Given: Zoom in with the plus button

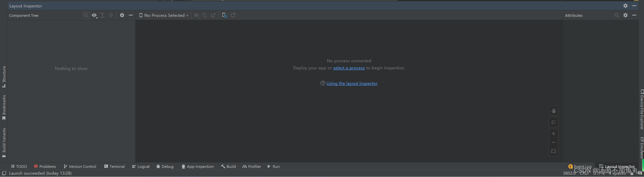Looking at the screenshot, I should point(554,134).
